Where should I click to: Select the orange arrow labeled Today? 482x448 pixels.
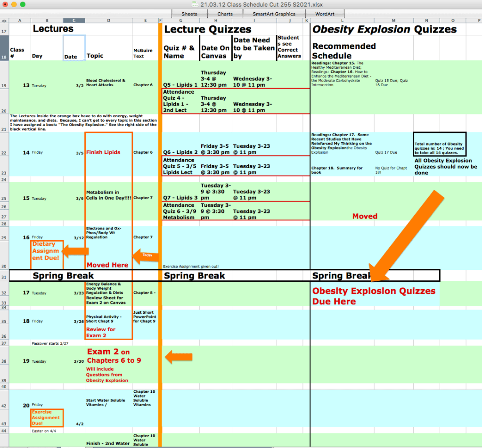pos(145,256)
